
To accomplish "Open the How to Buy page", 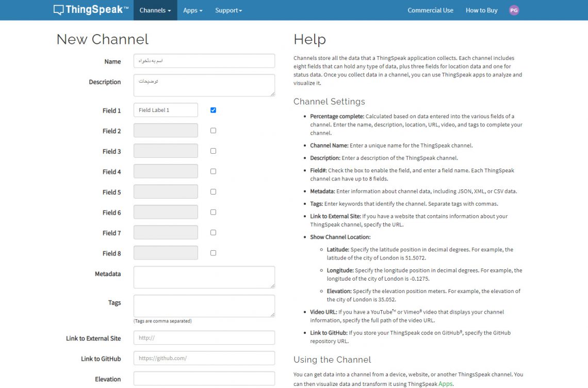I will click(x=481, y=10).
